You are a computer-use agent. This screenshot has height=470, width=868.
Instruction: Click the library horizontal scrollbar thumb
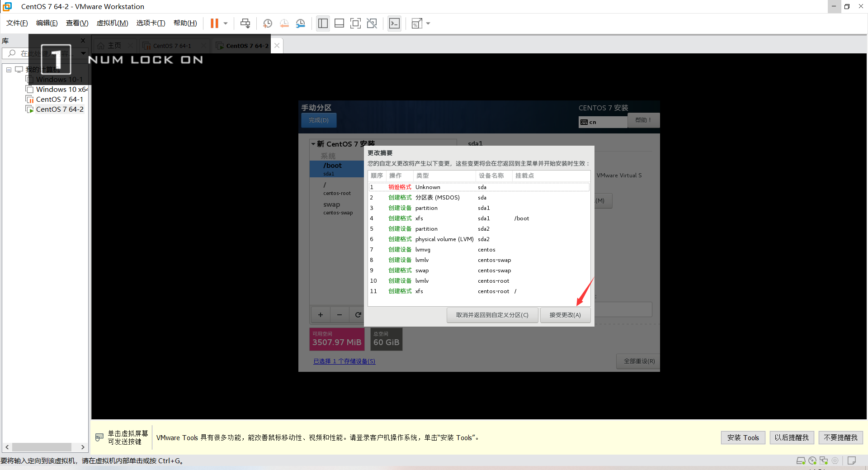tap(42, 447)
